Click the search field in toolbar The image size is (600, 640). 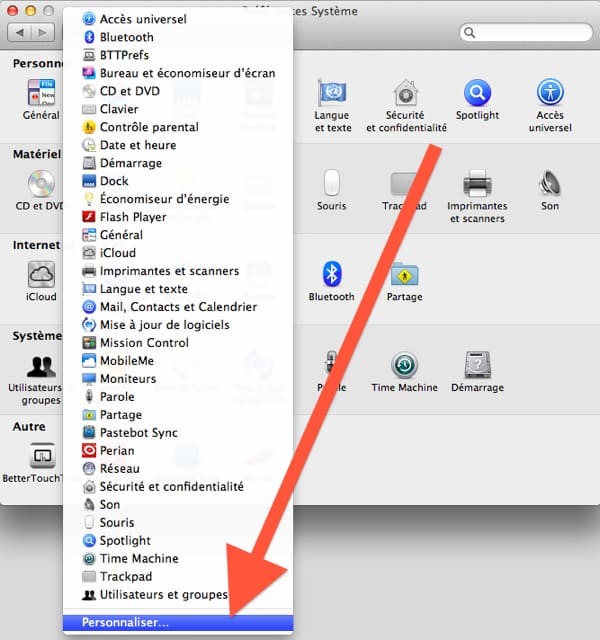tap(526, 32)
